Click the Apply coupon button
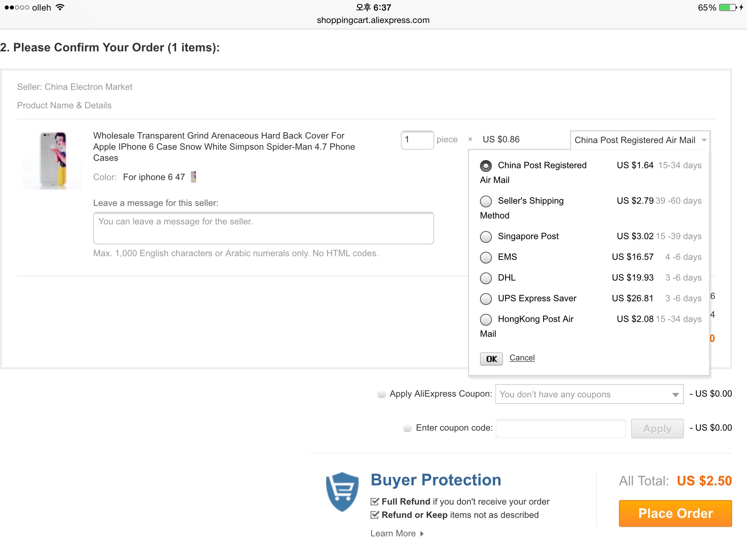The height and width of the screenshot is (560, 747). click(657, 428)
